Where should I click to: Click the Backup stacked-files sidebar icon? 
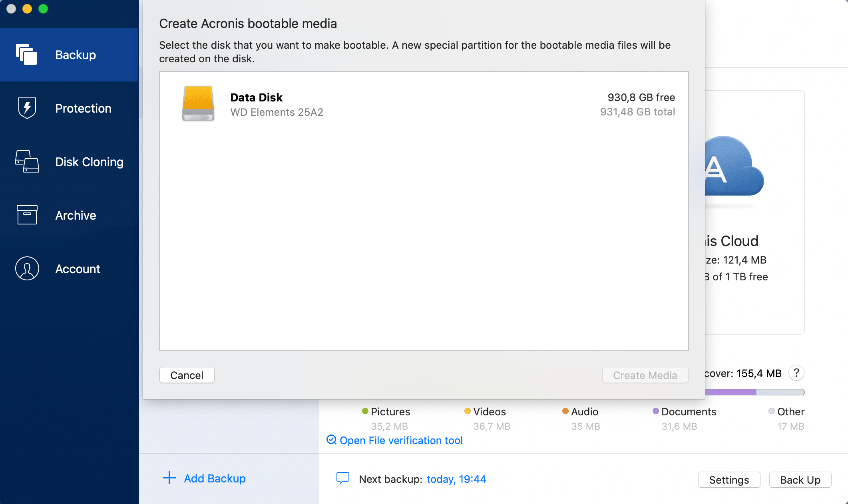26,54
